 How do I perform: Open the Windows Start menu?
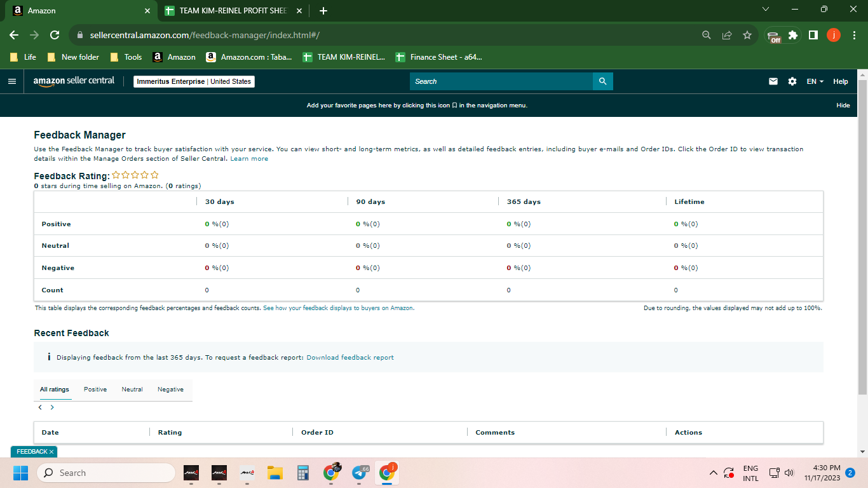coord(21,473)
